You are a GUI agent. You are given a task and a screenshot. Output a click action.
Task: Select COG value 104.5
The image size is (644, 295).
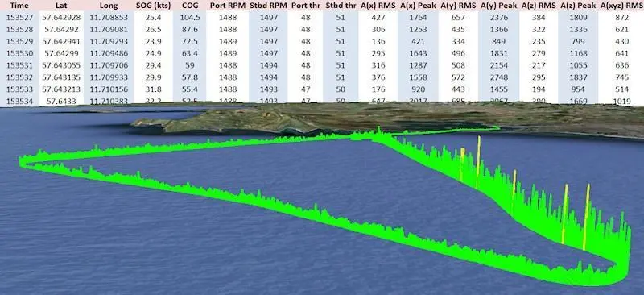click(x=190, y=18)
